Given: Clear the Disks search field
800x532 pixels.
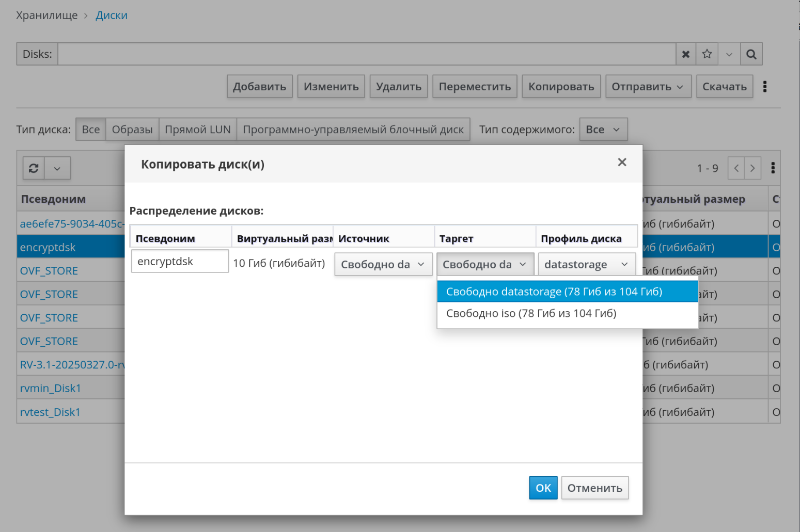Looking at the screenshot, I should click(685, 54).
